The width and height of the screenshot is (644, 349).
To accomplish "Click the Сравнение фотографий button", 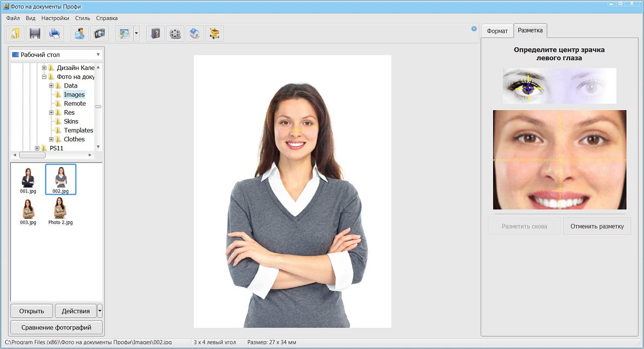I will (x=56, y=327).
